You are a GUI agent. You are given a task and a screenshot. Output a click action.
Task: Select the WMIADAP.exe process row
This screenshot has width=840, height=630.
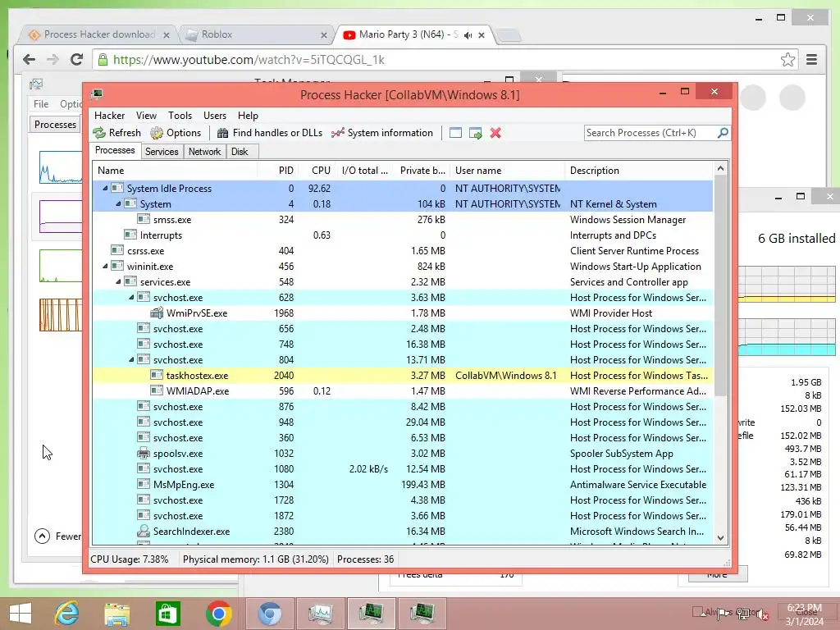pos(403,391)
